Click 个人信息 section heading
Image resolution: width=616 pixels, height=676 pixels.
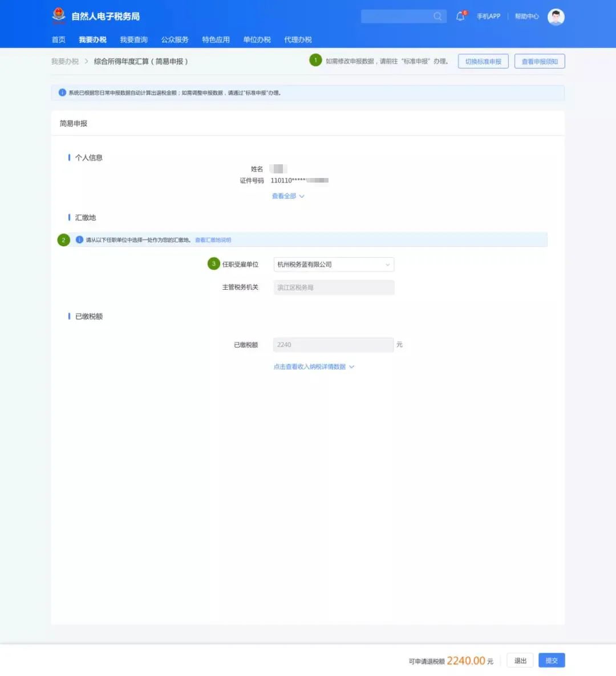[x=89, y=158]
